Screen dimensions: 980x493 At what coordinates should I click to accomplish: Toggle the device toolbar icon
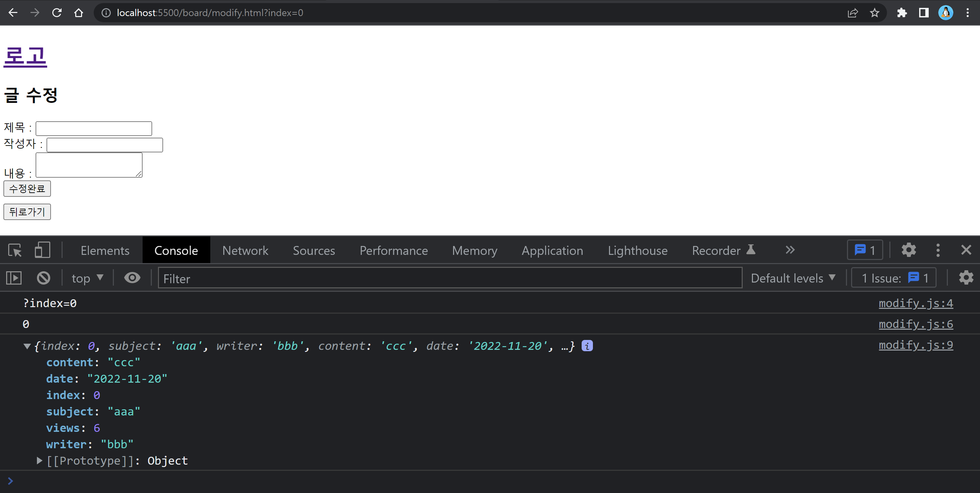[42, 250]
